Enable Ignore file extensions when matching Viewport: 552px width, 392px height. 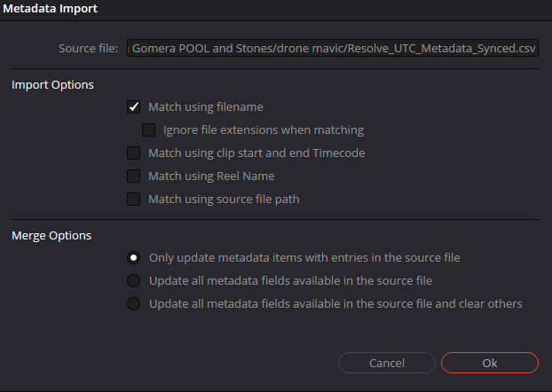pyautogui.click(x=149, y=130)
